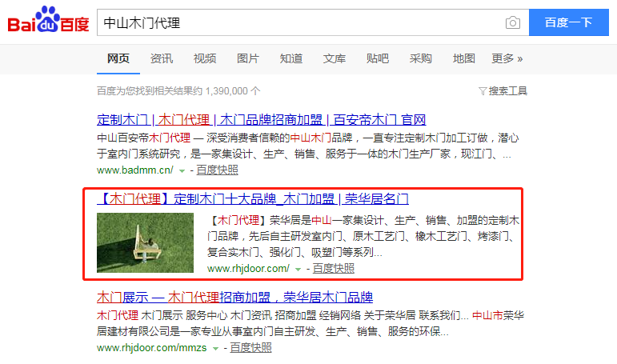Click the www.rhjdoor.com/mmzs URL
Image resolution: width=617 pixels, height=364 pixels.
(x=151, y=348)
